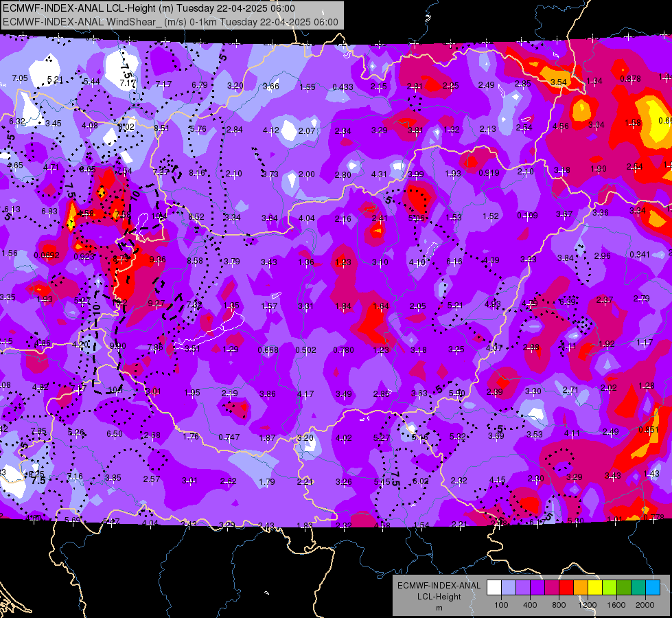Click the wind shear value 1.64

(x=381, y=306)
